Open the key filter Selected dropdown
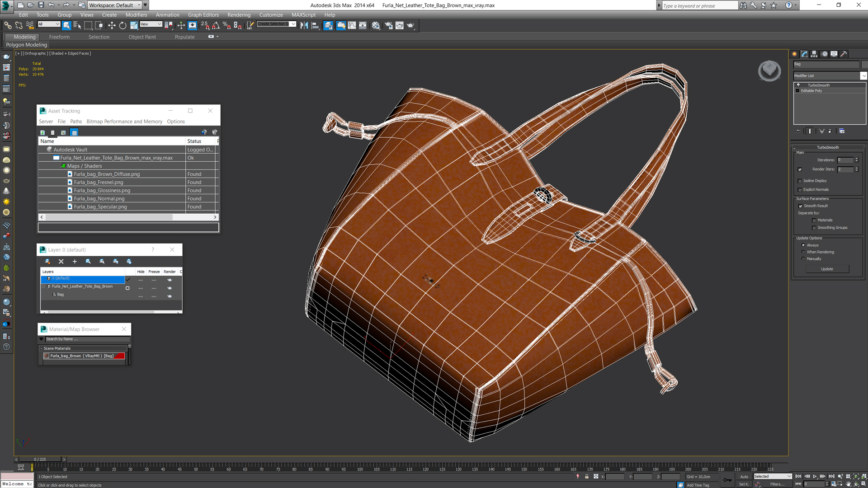Viewport: 868px width, 488px height. pyautogui.click(x=773, y=476)
